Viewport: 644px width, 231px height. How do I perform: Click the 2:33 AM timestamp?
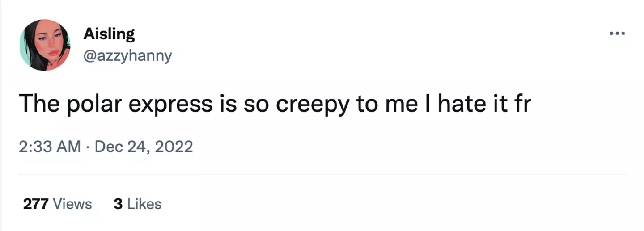[50, 147]
